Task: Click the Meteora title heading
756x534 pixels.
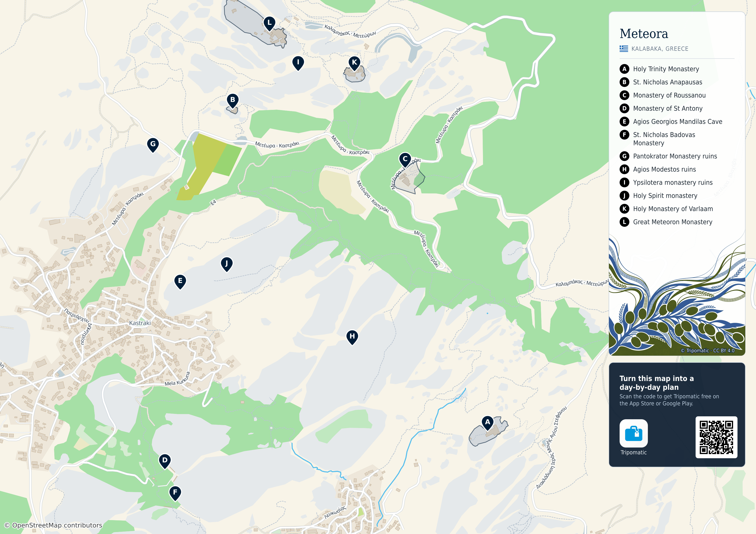Action: 644,34
